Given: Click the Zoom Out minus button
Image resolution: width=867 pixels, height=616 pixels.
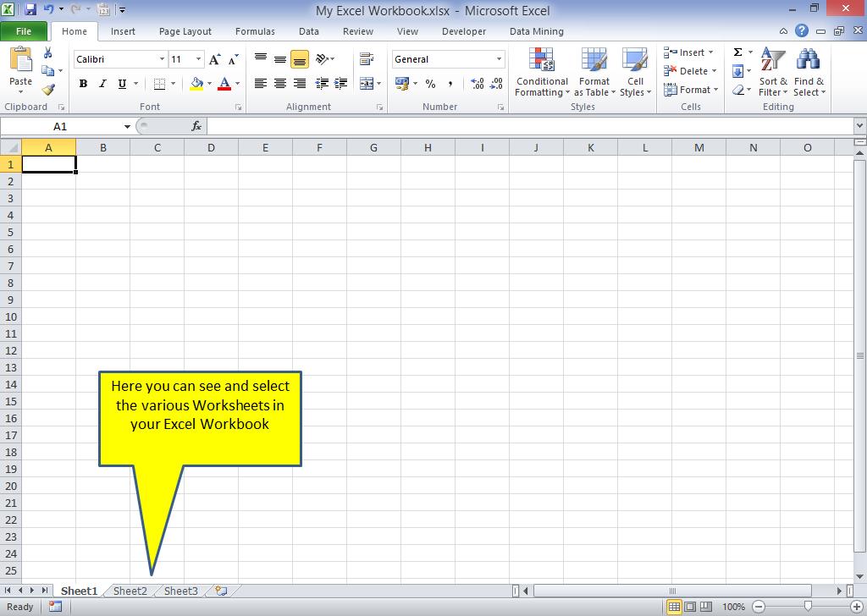Looking at the screenshot, I should tap(759, 607).
